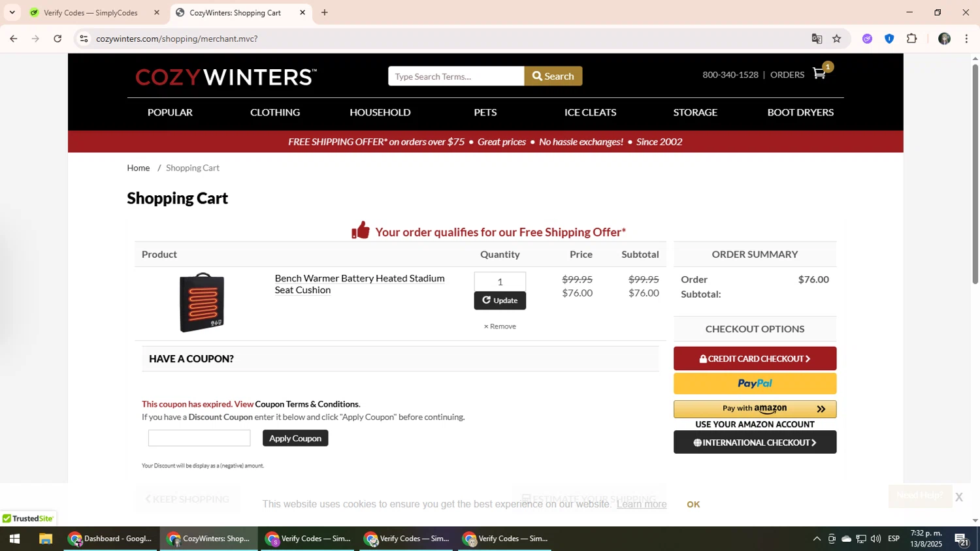Open the tab search dropdown arrow
The width and height of the screenshot is (980, 551).
pyautogui.click(x=12, y=12)
